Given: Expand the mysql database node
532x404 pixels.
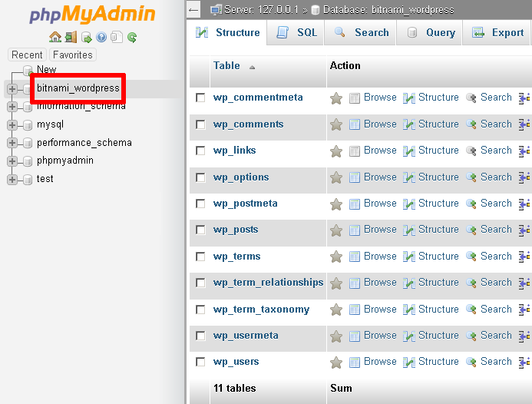Looking at the screenshot, I should click(x=12, y=124).
